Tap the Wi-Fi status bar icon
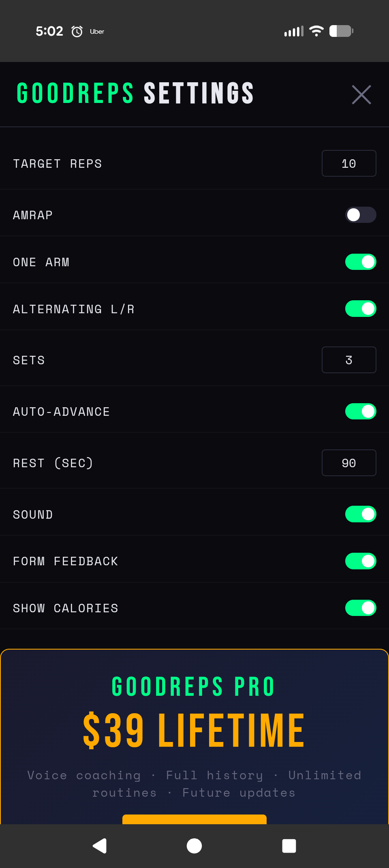 (316, 31)
